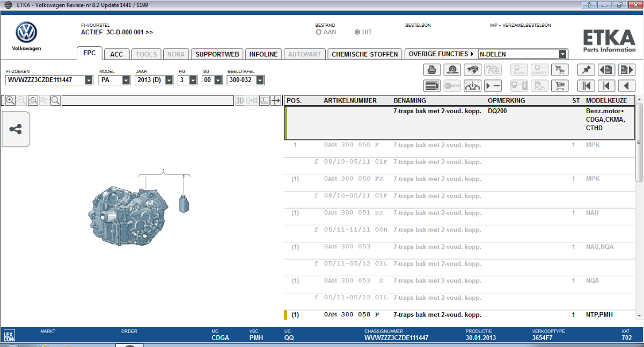
Task: Switch to the ACC tab
Action: pos(116,54)
